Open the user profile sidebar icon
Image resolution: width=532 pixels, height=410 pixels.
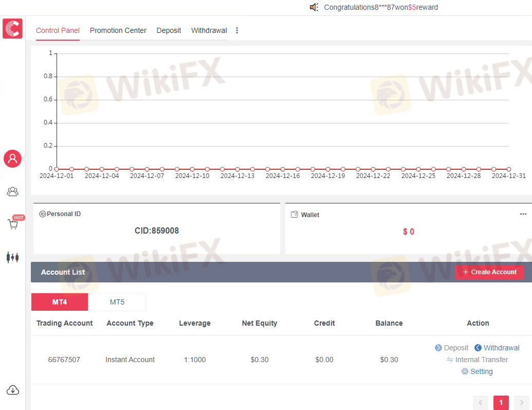point(12,158)
